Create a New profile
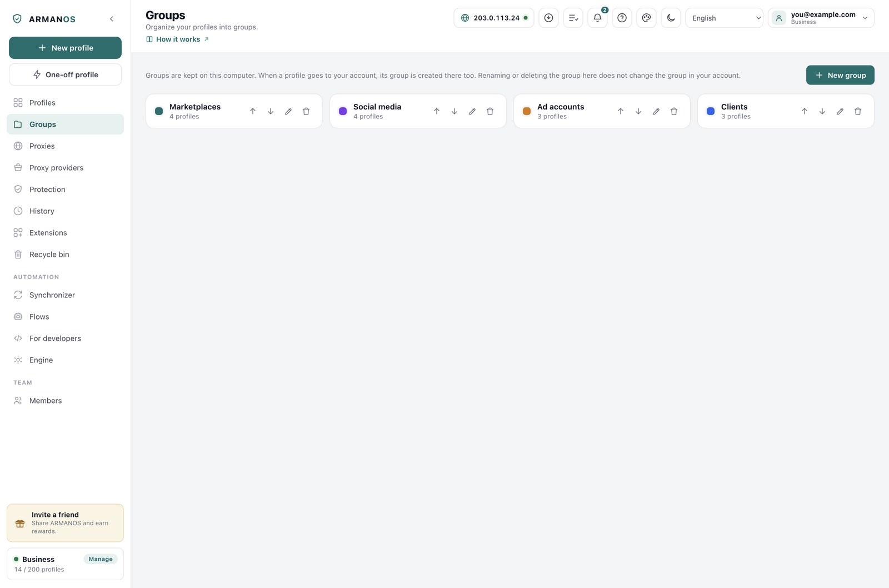 65,48
